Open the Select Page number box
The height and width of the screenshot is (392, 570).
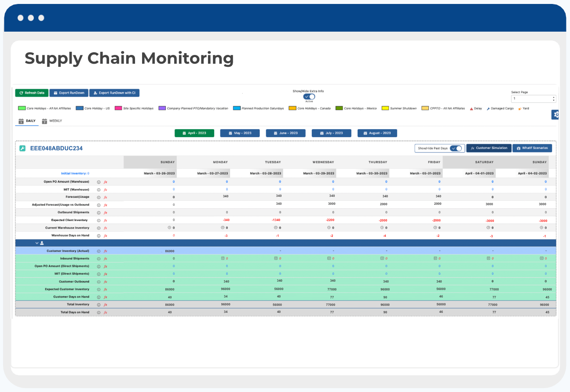point(533,98)
